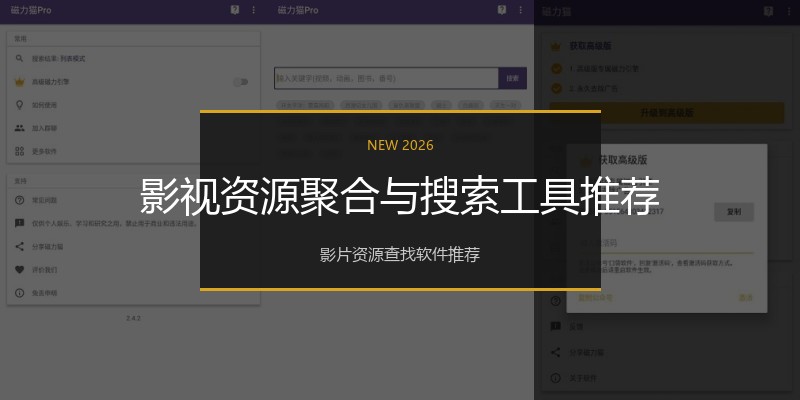The image size is (800, 400).
Task: Click people icon for 加入群聊
Action: 19,128
